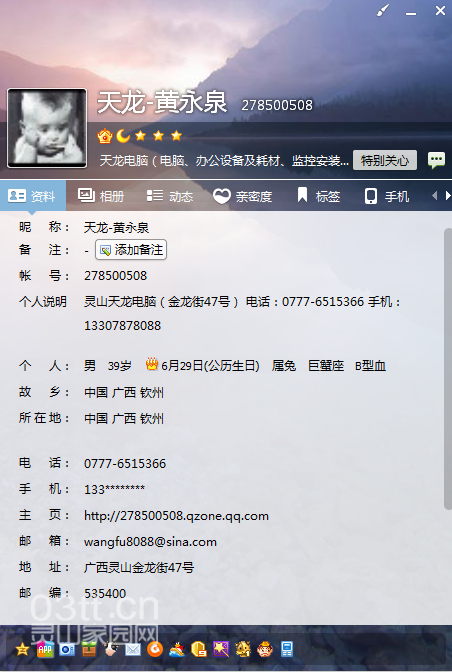Image resolution: width=452 pixels, height=672 pixels.
Task: Toggle the 特别关心 special care button
Action: pos(385,160)
